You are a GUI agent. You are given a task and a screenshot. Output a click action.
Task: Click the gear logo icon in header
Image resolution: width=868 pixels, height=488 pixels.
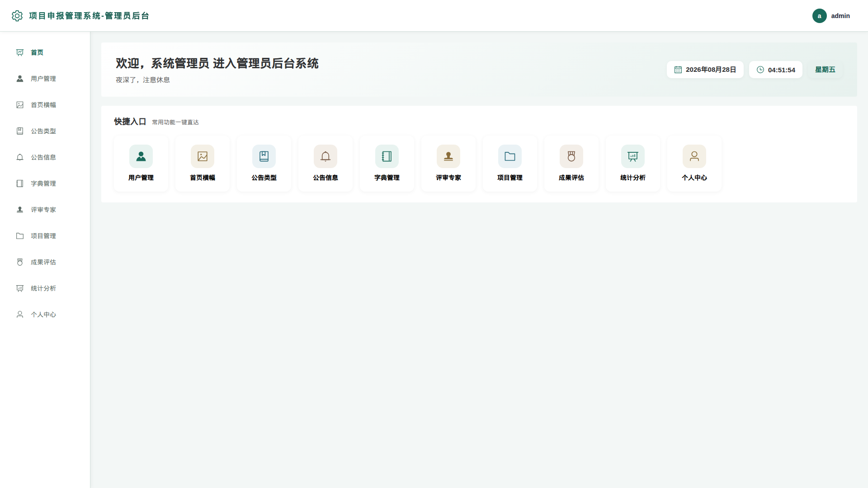[17, 16]
